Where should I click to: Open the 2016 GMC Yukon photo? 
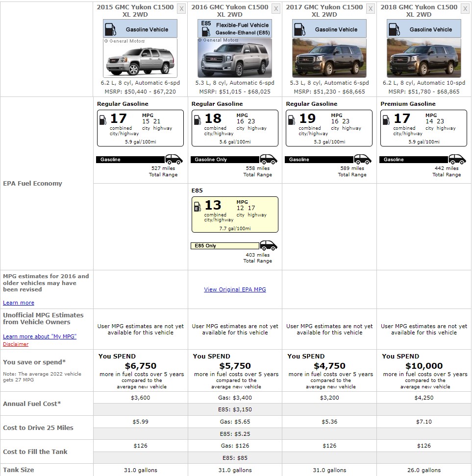235,58
